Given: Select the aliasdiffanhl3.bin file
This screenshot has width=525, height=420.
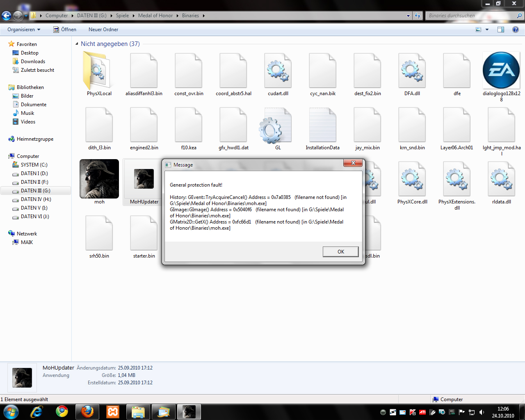Looking at the screenshot, I should [x=144, y=74].
